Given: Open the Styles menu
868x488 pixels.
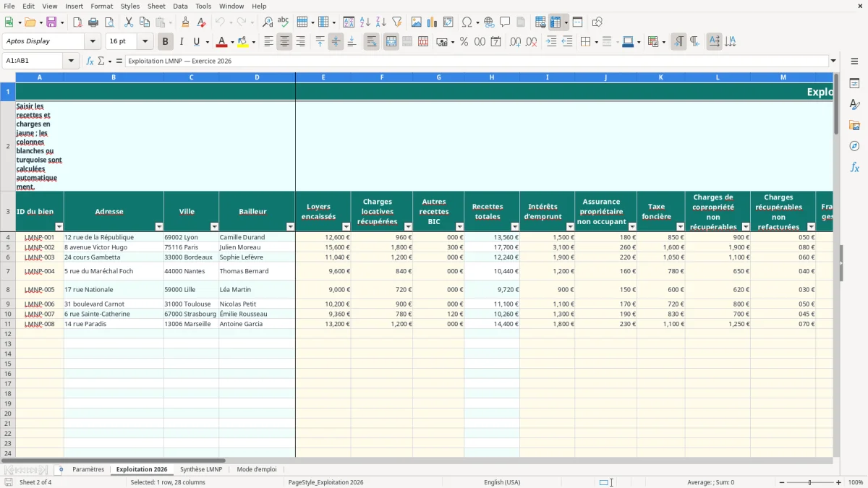Looking at the screenshot, I should point(130,6).
